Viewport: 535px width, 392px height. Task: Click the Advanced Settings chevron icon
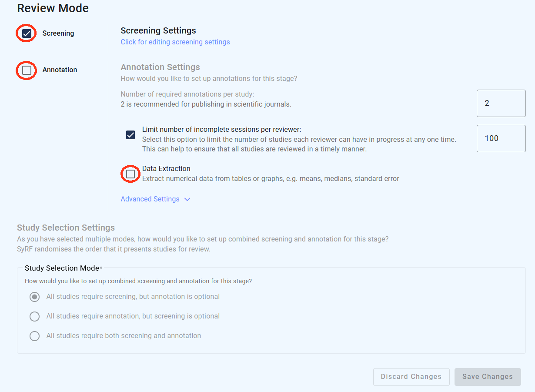tap(187, 199)
